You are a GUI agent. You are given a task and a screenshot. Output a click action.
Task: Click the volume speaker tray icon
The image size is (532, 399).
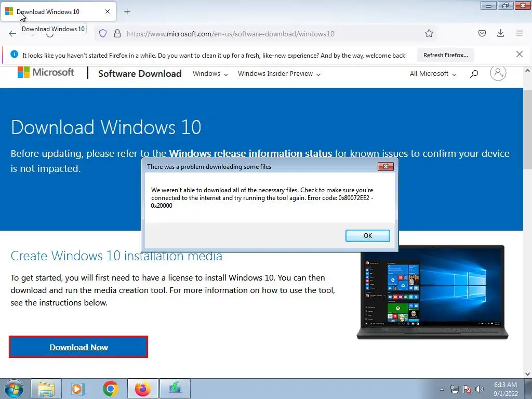click(480, 389)
